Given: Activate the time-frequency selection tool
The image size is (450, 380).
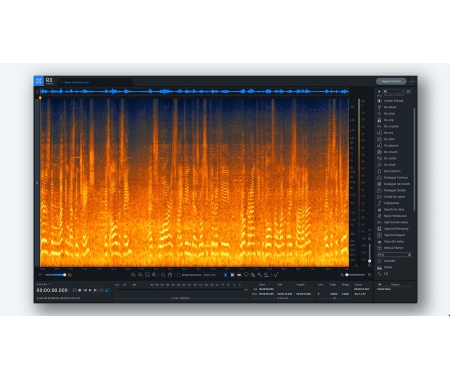Looking at the screenshot, I should pos(232,275).
